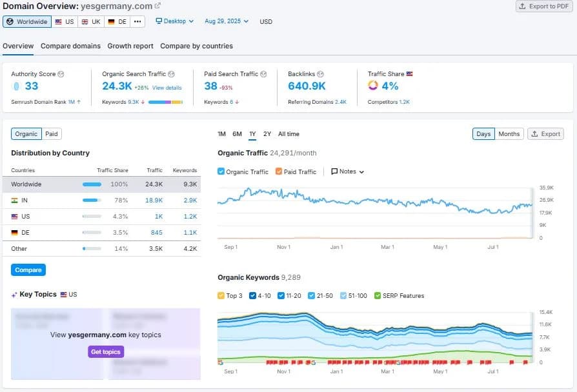Toggle the SERP Features checkbox
Screen dimensions: 577x392
click(377, 296)
